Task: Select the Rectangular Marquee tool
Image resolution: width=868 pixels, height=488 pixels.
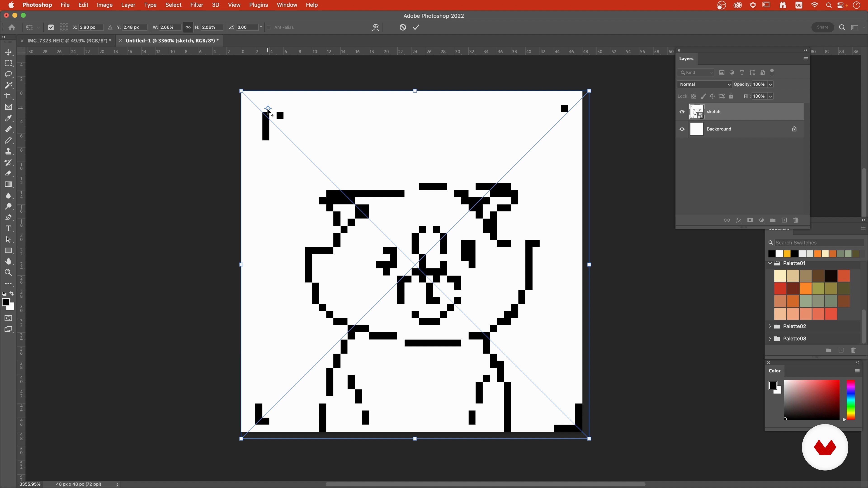Action: tap(8, 63)
